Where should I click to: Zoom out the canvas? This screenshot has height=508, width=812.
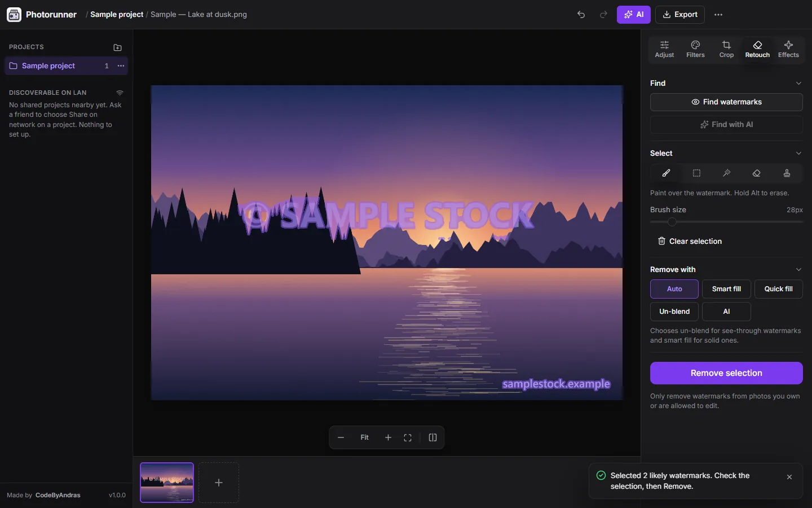tap(341, 437)
